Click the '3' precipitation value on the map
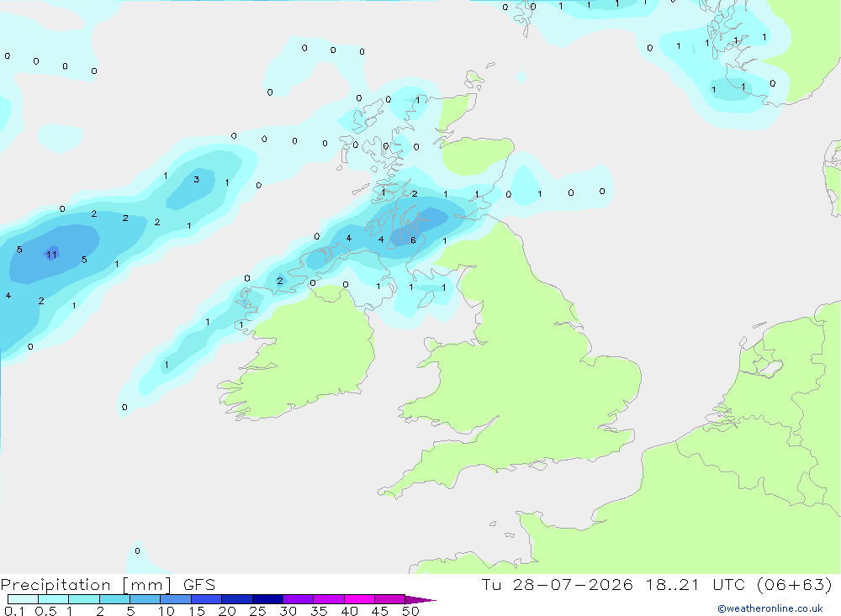The width and height of the screenshot is (841, 616). click(196, 180)
